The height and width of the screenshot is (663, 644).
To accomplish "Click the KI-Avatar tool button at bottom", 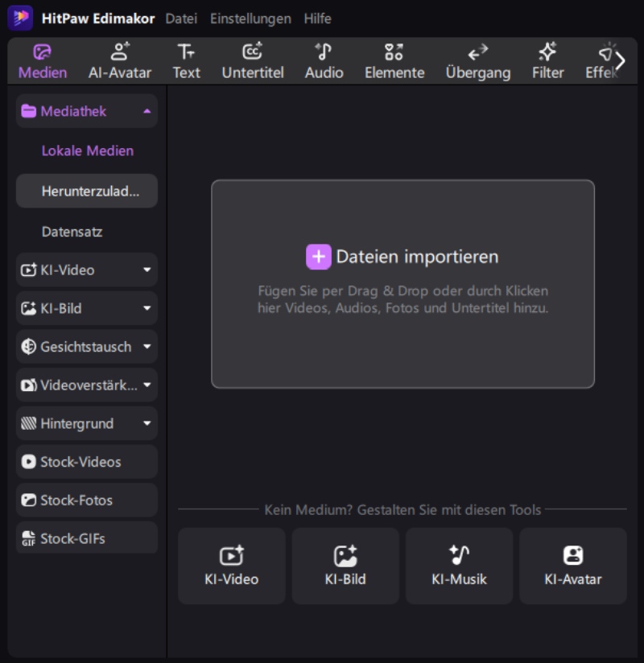I will click(572, 566).
